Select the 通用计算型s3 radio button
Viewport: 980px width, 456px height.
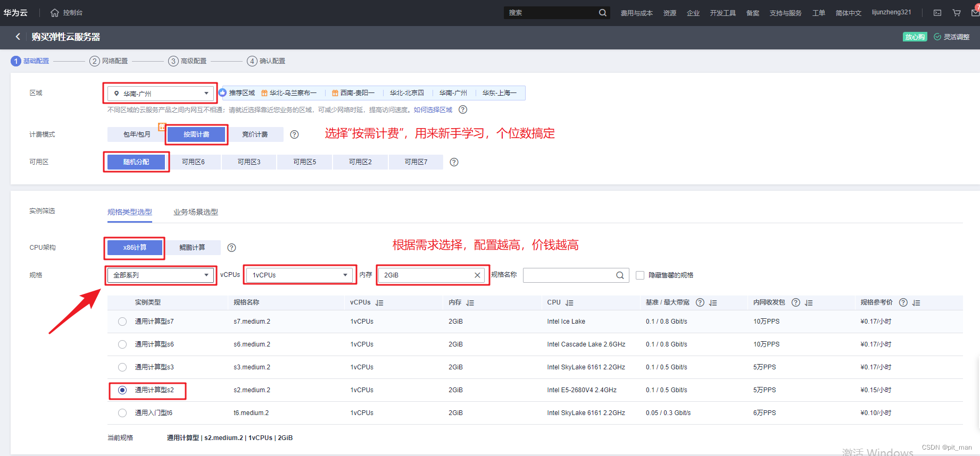(x=122, y=367)
